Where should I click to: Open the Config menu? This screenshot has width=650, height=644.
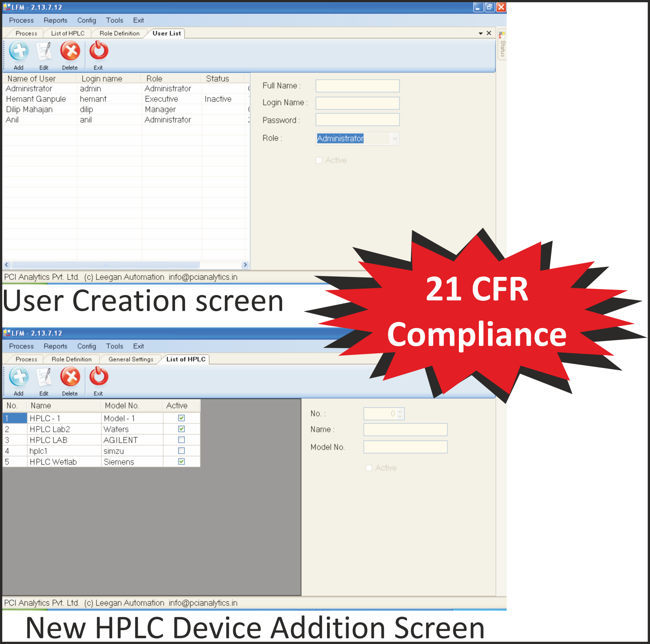pos(86,20)
